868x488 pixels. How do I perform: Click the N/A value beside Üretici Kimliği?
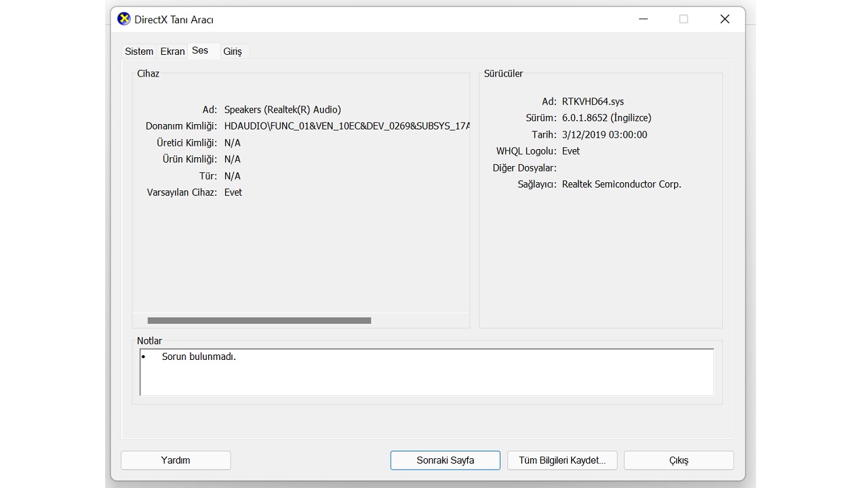click(233, 143)
